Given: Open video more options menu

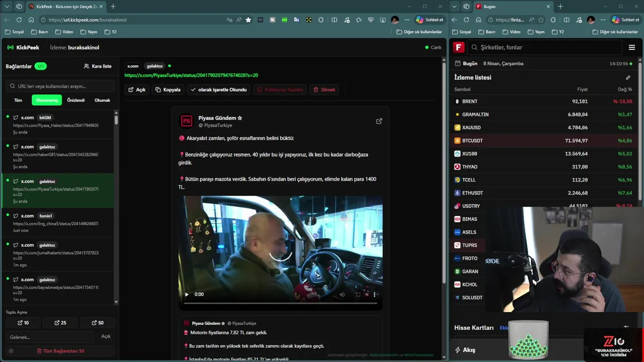Looking at the screenshot, I should (x=374, y=294).
